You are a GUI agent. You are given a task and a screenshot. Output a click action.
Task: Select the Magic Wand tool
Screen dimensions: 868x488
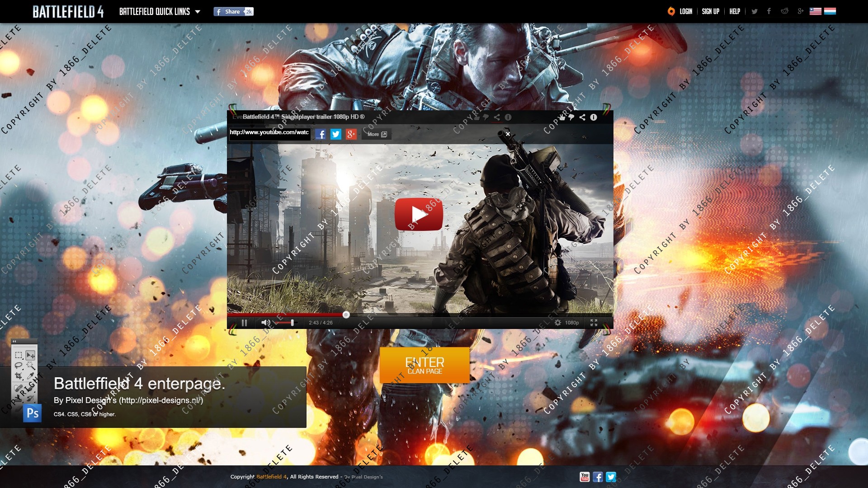tap(30, 365)
